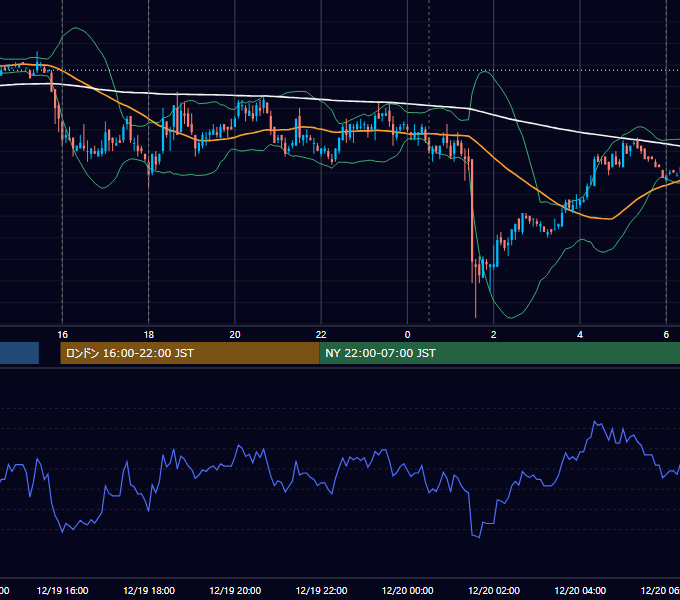Click the 12/19 20:00 date label
Viewport: 680px width, 600px height.
[235, 590]
